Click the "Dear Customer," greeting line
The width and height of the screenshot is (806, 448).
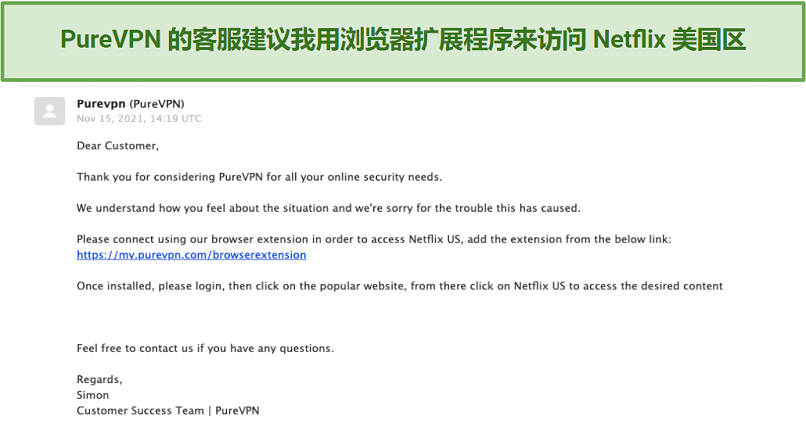(x=118, y=146)
